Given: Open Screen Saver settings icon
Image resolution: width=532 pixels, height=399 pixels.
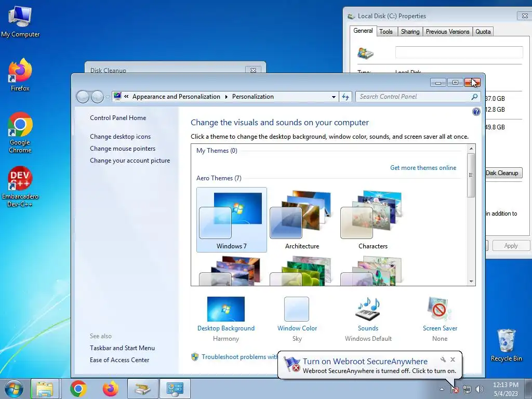Looking at the screenshot, I should pyautogui.click(x=440, y=309).
